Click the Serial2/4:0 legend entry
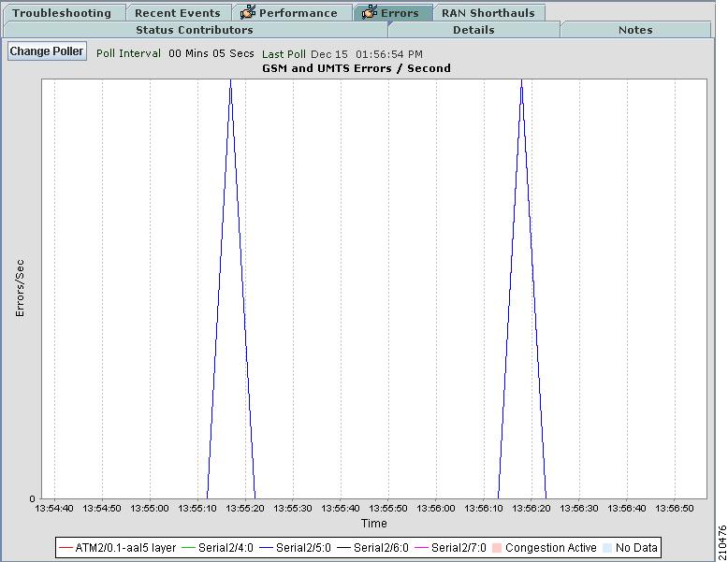728x562 pixels. 218,548
